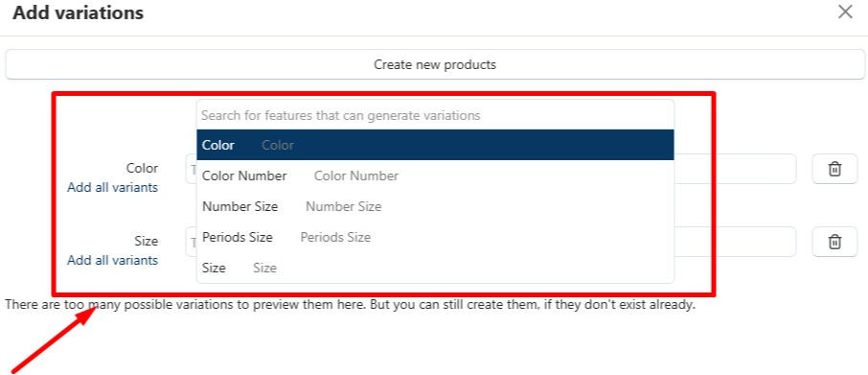Click the gray Periods Size description text
Screen dimensions: 868x375
335,237
